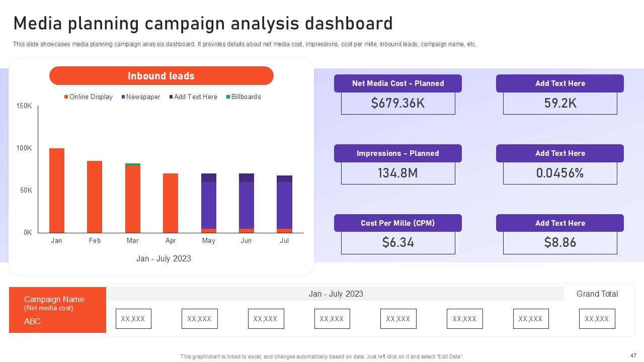The height and width of the screenshot is (362, 644).
Task: Click the Net Media Cost - Planned label
Action: [x=397, y=83]
